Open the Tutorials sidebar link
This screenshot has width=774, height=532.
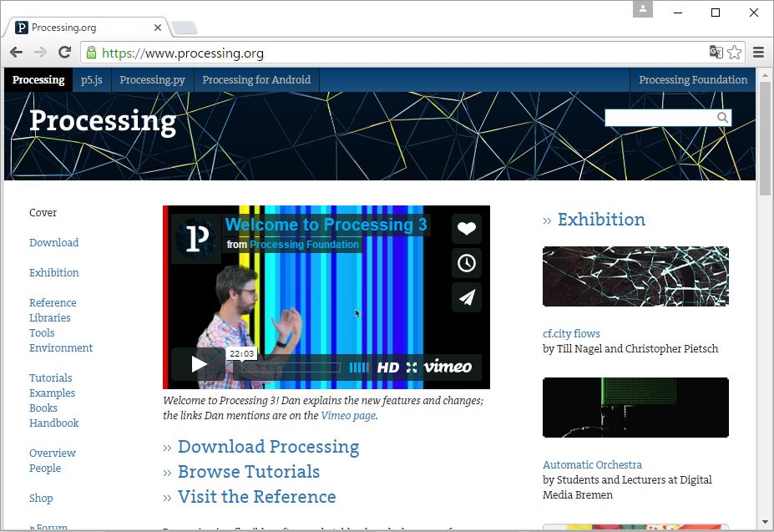[x=50, y=377]
